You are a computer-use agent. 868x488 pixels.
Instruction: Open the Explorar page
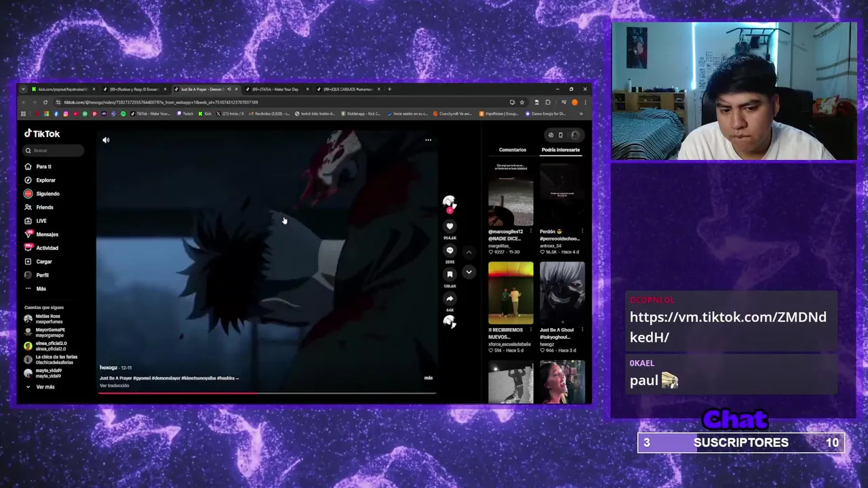point(40,180)
